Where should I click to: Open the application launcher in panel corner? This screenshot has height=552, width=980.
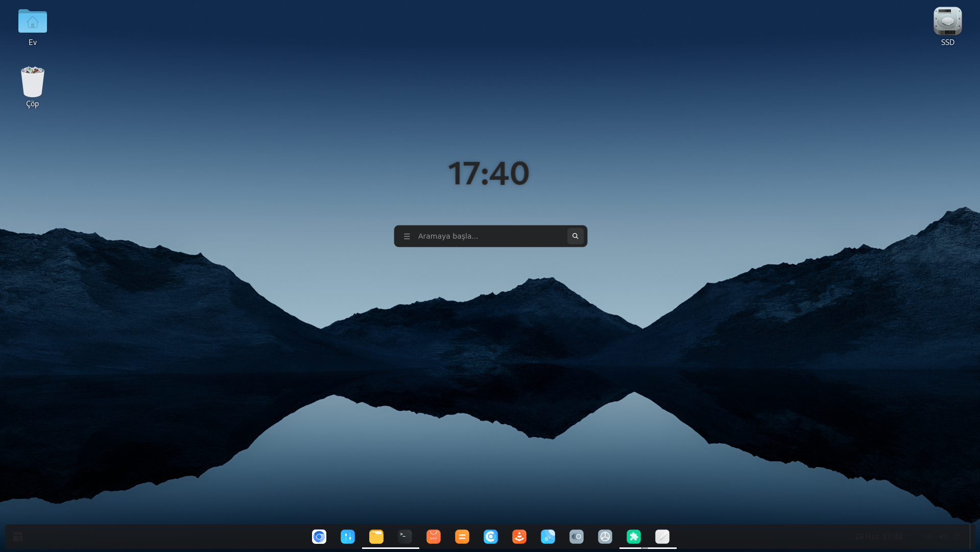(18, 537)
